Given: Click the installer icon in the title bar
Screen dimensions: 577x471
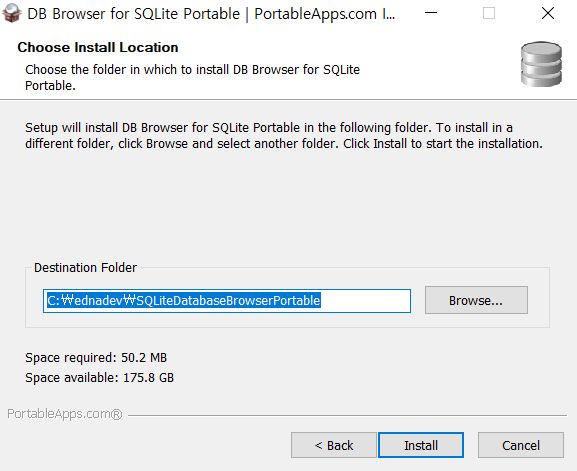Looking at the screenshot, I should (x=12, y=13).
